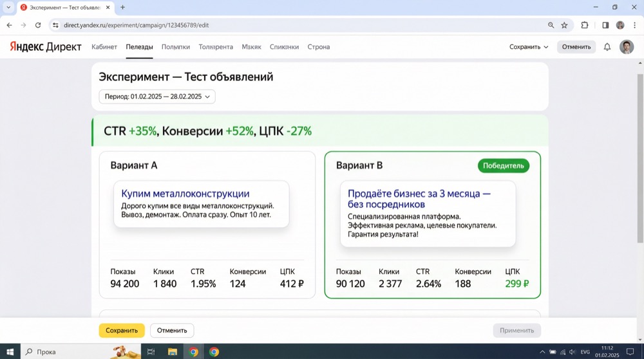Open site information icon in address bar
This screenshot has width=644, height=359.
55,25
